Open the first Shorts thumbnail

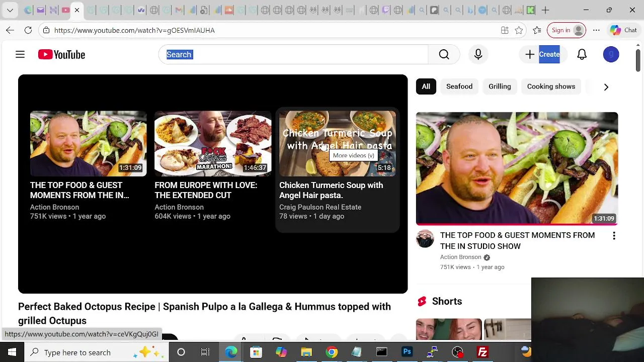pos(449,329)
